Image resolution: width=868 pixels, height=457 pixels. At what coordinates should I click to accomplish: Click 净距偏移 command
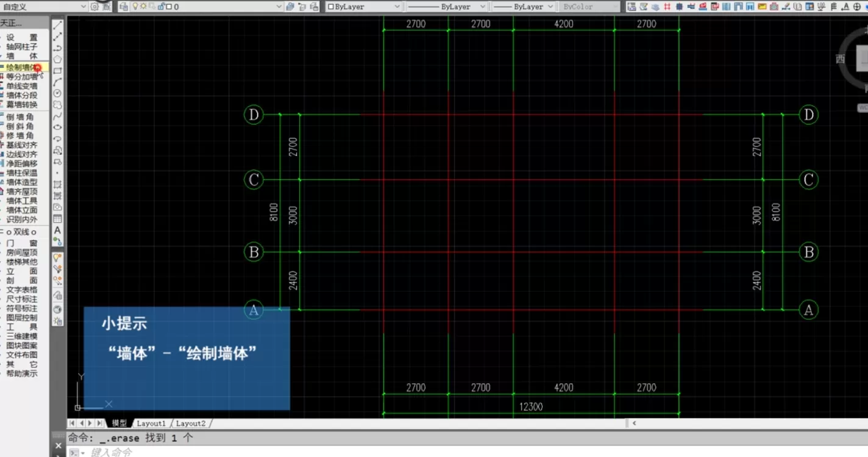tap(22, 164)
